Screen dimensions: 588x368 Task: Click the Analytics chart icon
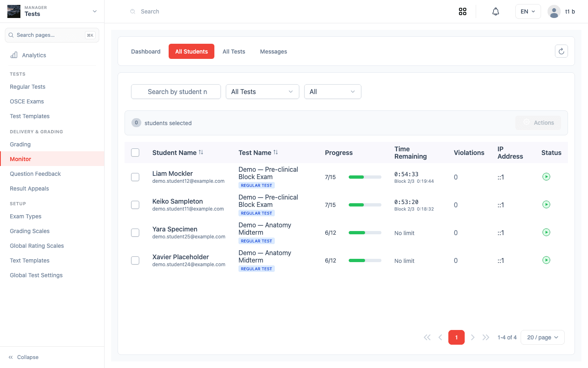pyautogui.click(x=14, y=55)
